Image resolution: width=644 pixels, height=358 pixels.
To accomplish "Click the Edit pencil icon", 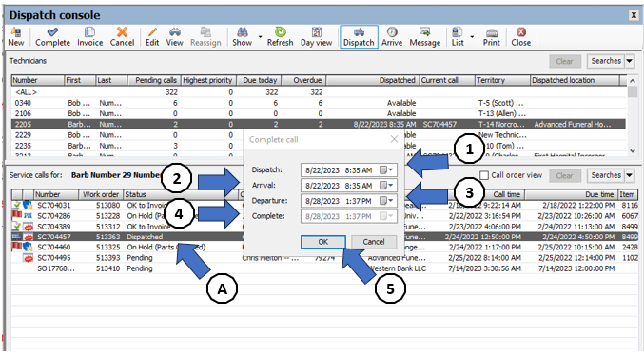I will (x=152, y=32).
